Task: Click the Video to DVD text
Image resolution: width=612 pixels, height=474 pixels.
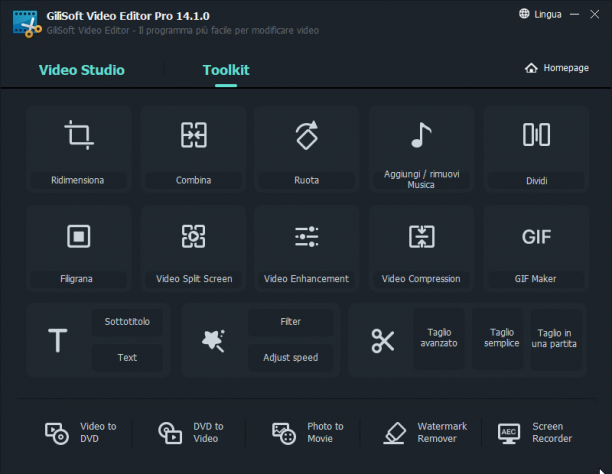Action: click(98, 433)
